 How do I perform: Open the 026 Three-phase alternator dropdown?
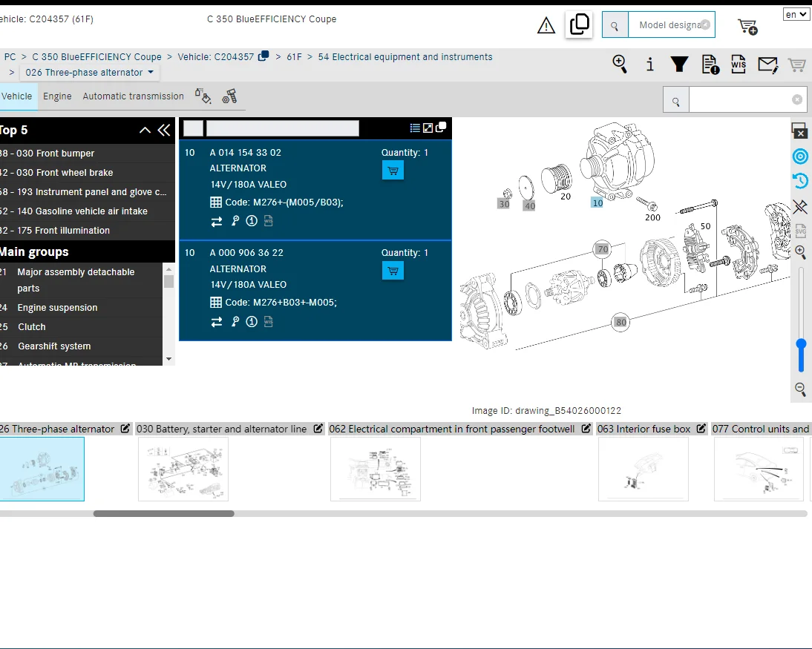tap(90, 73)
